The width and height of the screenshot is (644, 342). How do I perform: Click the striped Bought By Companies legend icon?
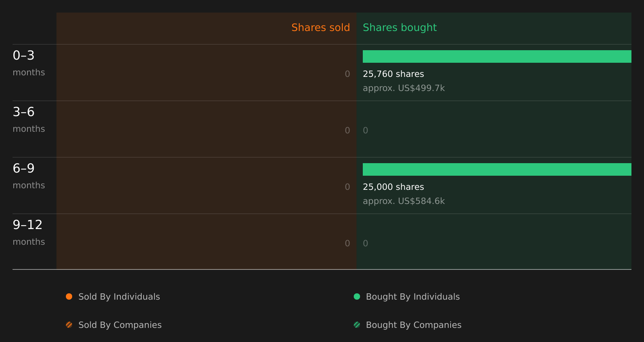click(x=357, y=325)
